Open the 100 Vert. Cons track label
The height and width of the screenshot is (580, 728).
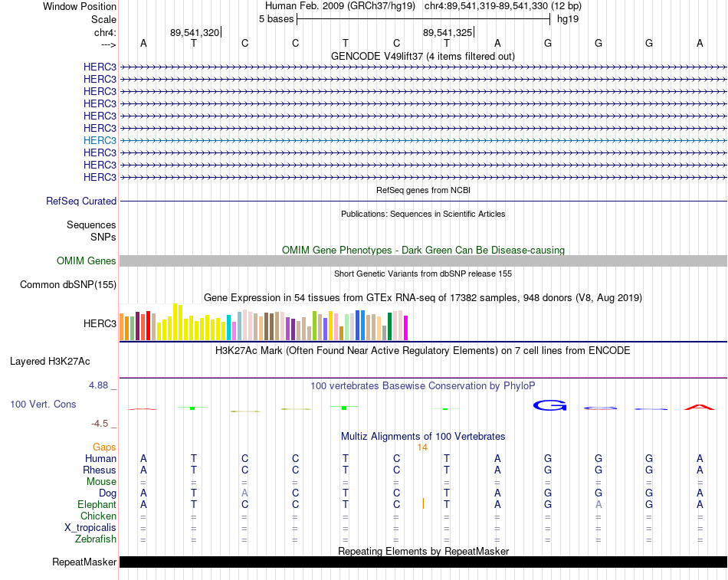click(43, 404)
